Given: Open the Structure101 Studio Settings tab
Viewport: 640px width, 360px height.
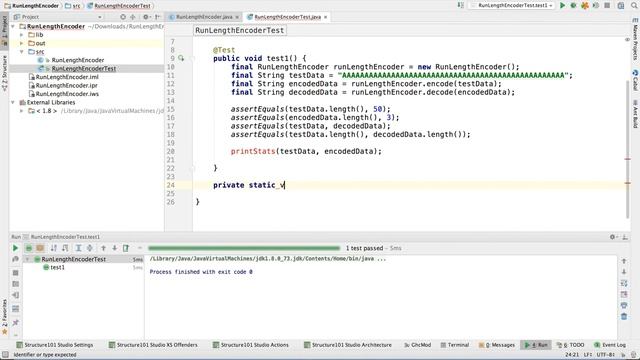Looking at the screenshot, I should coord(55,345).
